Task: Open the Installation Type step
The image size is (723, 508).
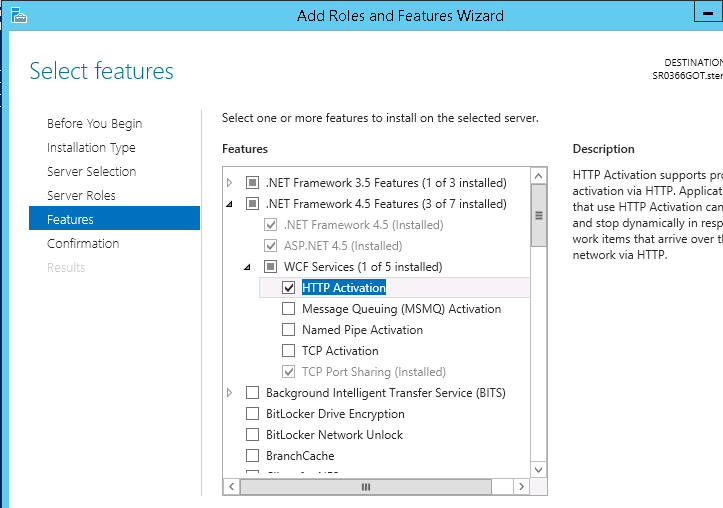Action: [91, 148]
